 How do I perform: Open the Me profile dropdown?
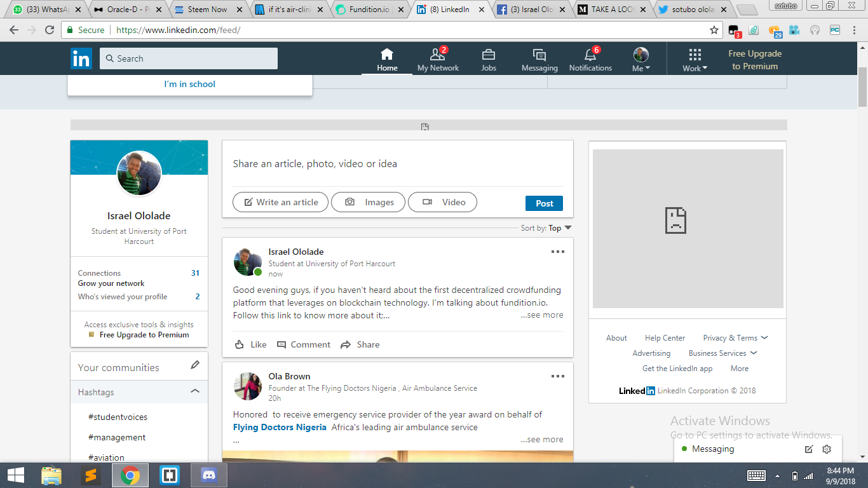coord(641,60)
